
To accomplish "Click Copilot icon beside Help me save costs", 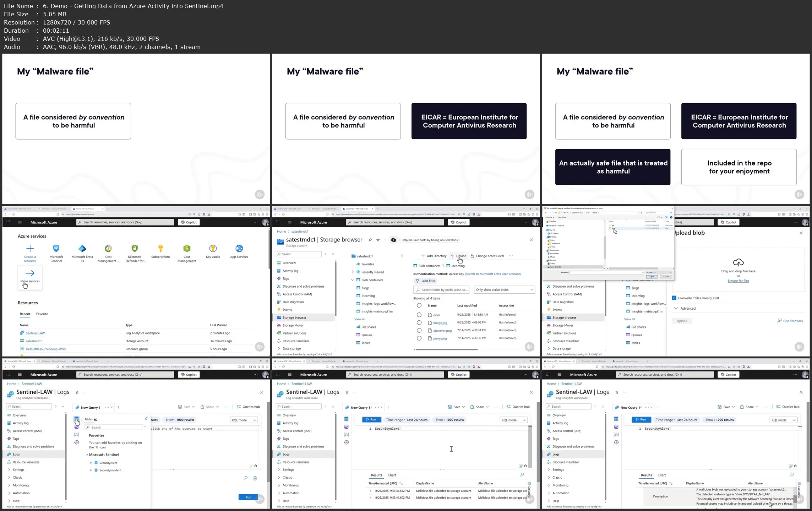I will tap(393, 240).
